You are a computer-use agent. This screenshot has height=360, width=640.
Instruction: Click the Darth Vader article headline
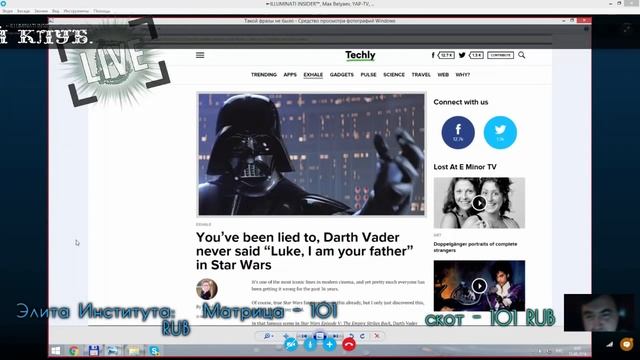point(304,251)
